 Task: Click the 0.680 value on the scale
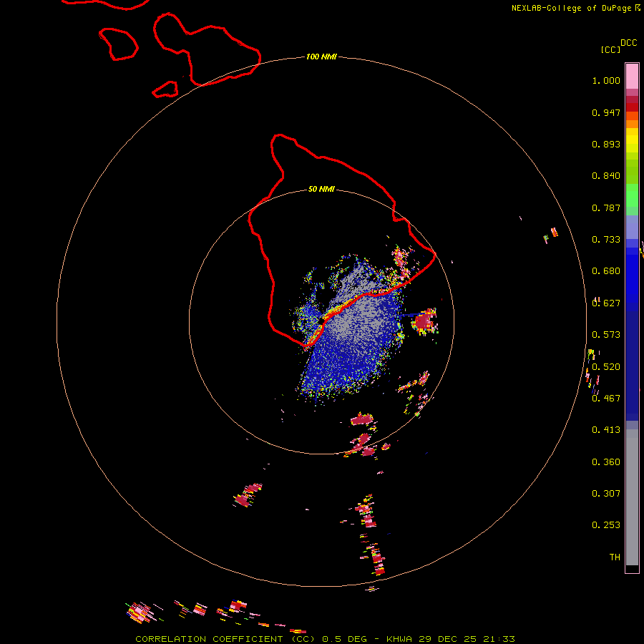coord(606,271)
